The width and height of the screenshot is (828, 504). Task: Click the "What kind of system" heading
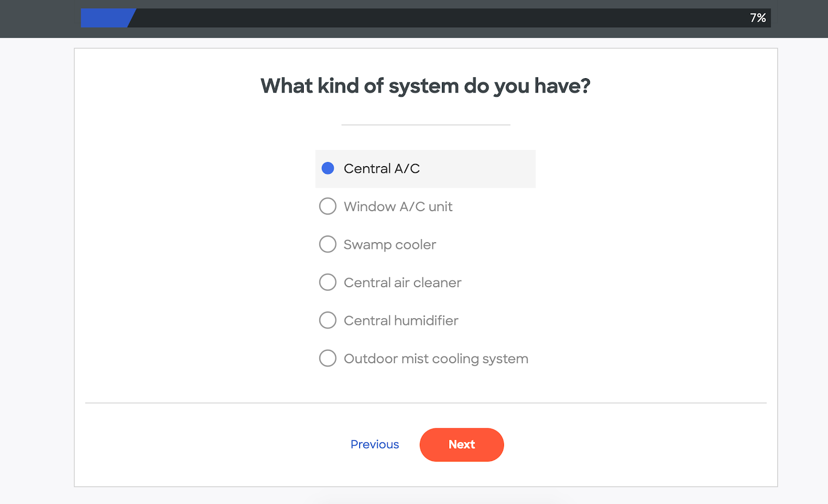(425, 86)
